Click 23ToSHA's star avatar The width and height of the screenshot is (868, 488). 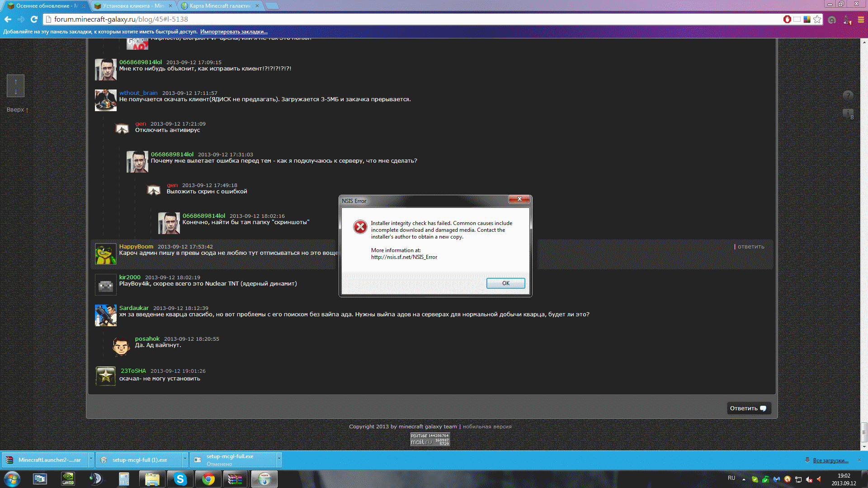pyautogui.click(x=106, y=376)
